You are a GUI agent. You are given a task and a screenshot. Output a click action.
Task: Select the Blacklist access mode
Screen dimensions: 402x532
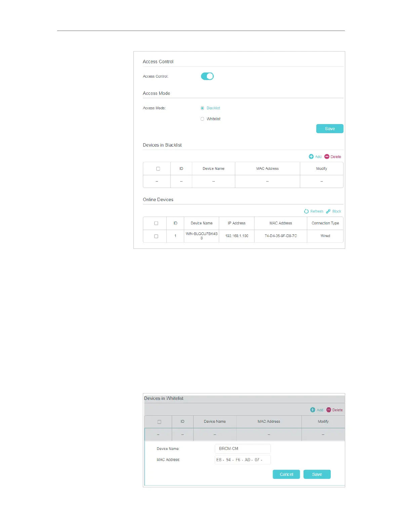(x=202, y=108)
